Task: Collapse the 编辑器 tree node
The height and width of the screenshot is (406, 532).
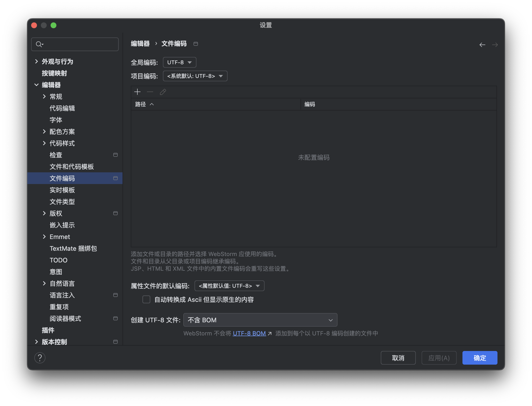Action: (36, 85)
